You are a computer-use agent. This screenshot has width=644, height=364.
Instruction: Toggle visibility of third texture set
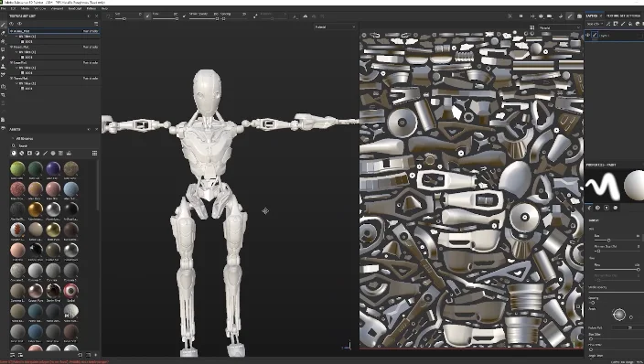click(x=12, y=62)
